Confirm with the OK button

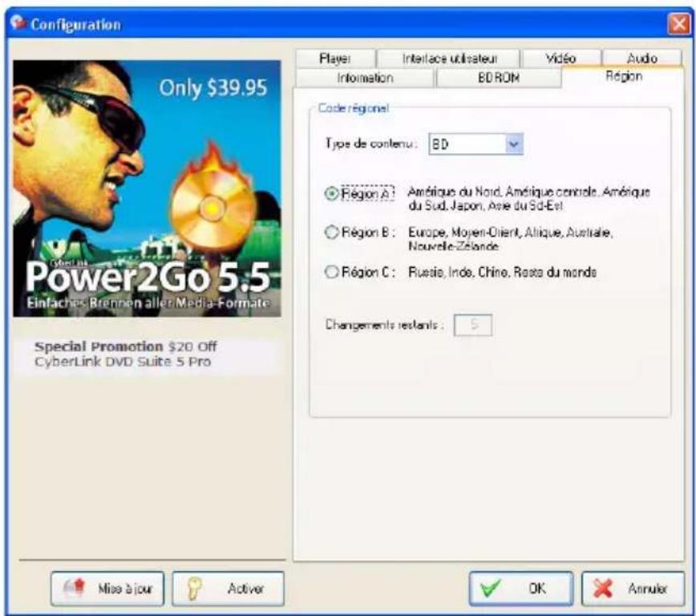[x=521, y=589]
